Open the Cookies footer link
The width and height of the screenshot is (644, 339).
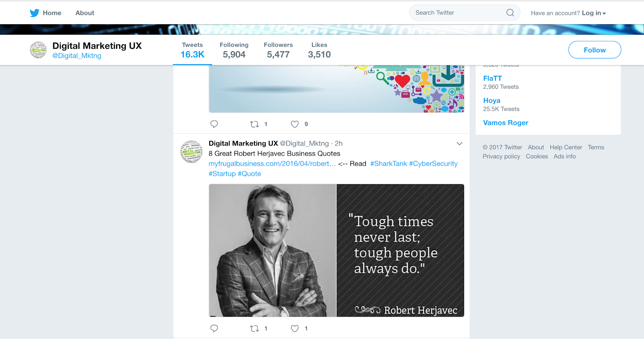[x=537, y=156]
